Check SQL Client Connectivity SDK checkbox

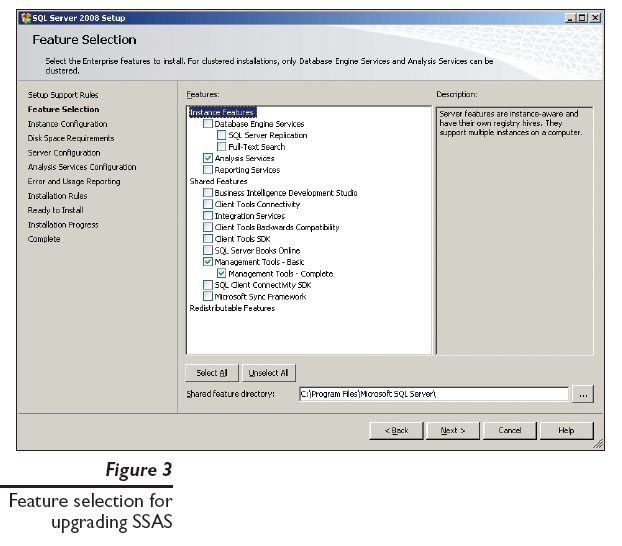208,285
